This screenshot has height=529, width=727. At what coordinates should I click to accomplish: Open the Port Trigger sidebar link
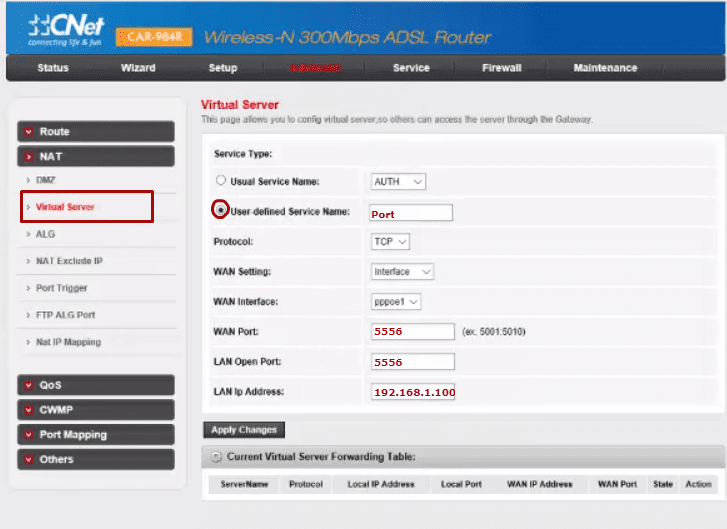pyautogui.click(x=62, y=288)
